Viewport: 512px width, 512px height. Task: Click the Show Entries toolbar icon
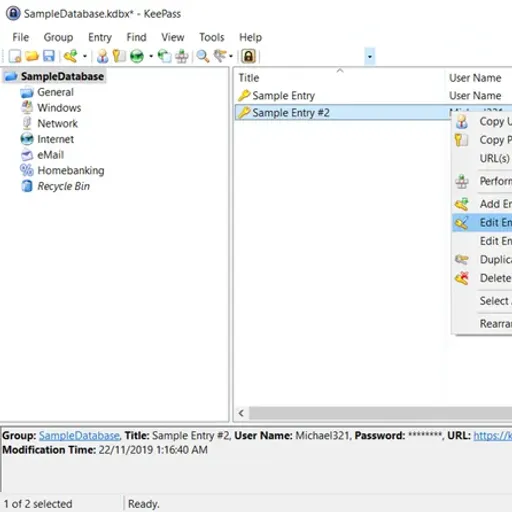220,56
